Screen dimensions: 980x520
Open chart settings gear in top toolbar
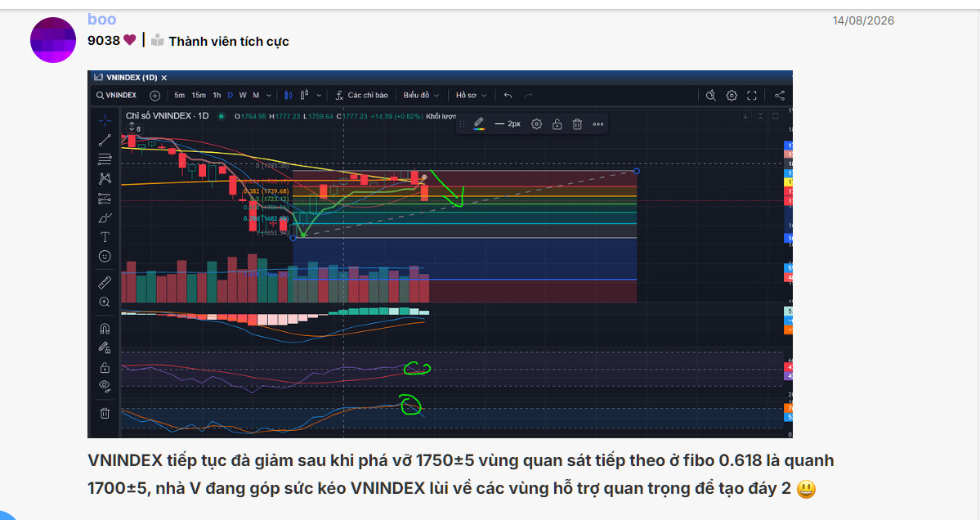pyautogui.click(x=732, y=95)
